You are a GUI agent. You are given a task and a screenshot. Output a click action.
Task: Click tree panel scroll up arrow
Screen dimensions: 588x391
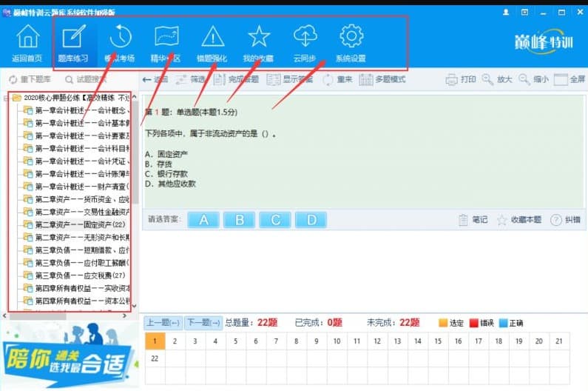[135, 97]
